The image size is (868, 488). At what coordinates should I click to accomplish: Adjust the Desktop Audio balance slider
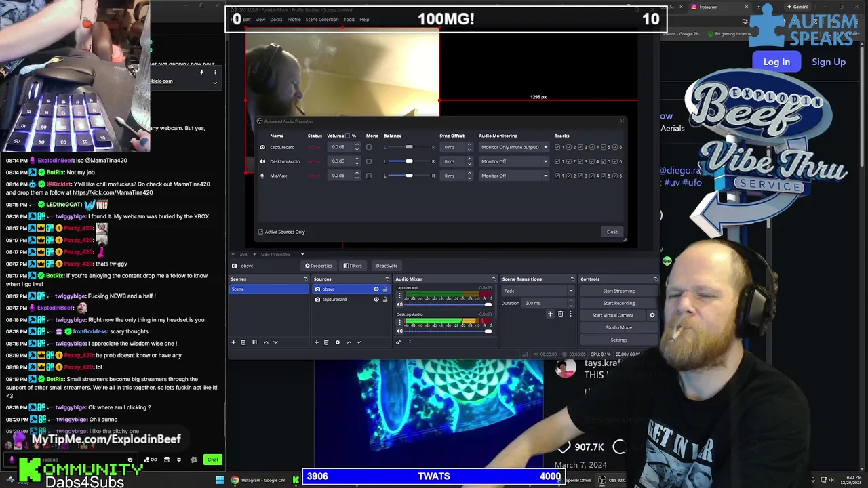point(409,161)
